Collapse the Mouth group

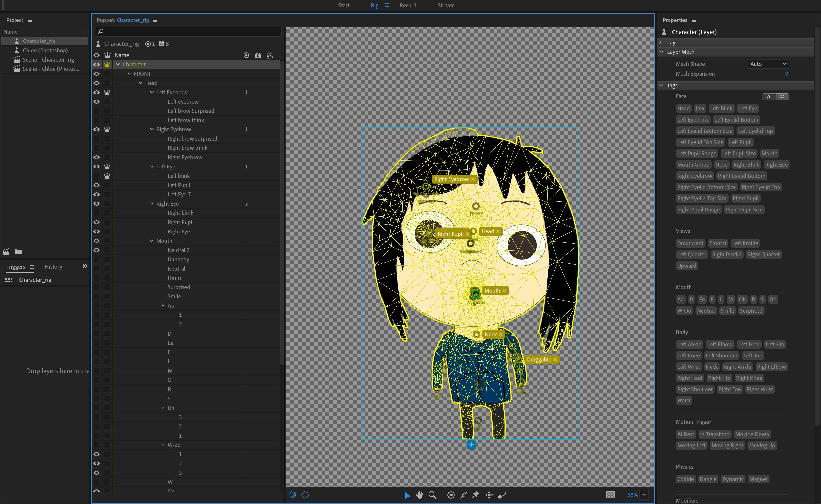pos(152,241)
